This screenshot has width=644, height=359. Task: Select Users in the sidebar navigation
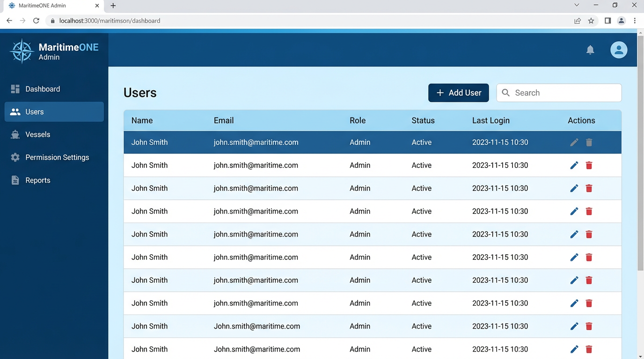pyautogui.click(x=34, y=112)
